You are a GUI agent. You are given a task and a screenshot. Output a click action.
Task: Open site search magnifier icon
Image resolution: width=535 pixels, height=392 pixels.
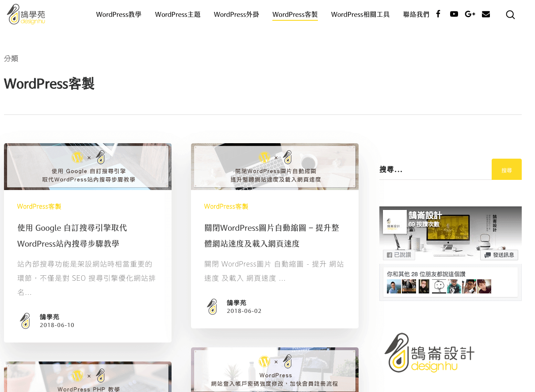point(510,15)
